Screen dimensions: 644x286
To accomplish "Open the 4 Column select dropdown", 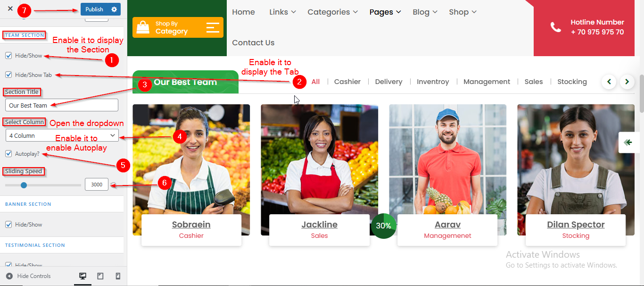I will [x=62, y=135].
